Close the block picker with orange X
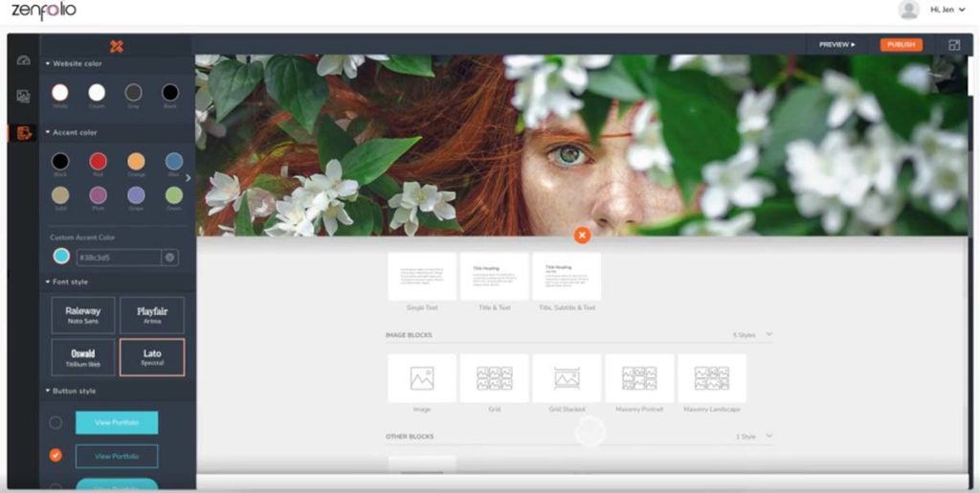980x493 pixels. tap(582, 235)
